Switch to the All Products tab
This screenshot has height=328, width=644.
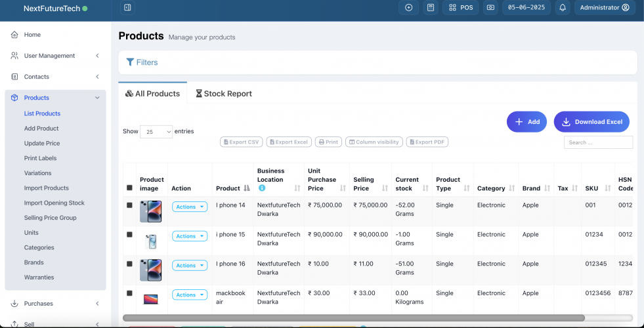coord(152,94)
